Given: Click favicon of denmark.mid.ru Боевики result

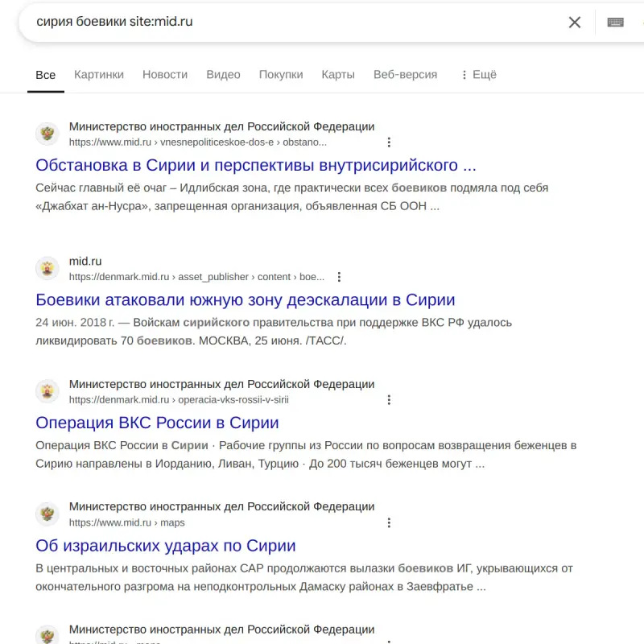Looking at the screenshot, I should coord(47,268).
